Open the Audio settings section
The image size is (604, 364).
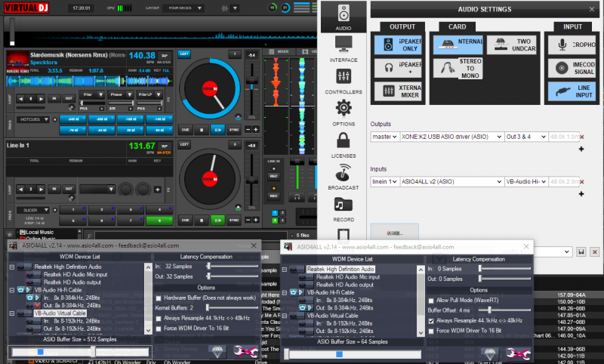344,17
